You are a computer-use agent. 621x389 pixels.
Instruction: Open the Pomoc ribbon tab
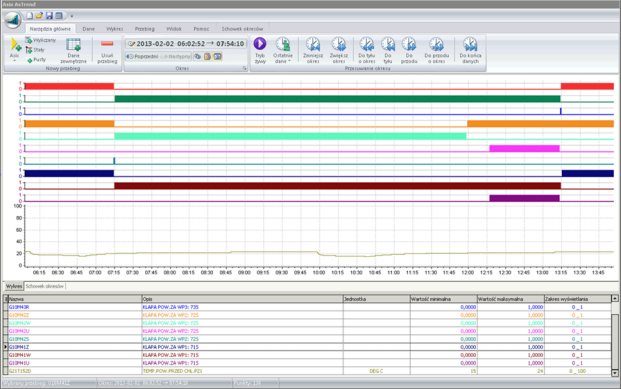point(201,29)
